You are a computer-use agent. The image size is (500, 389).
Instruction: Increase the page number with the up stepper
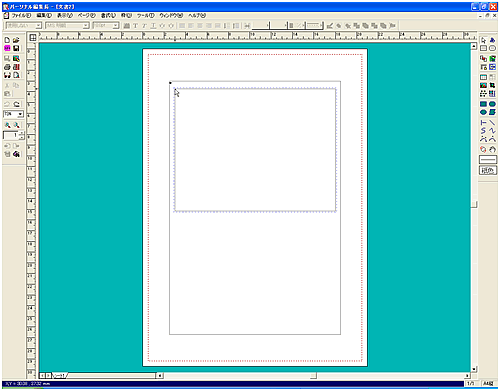22,133
